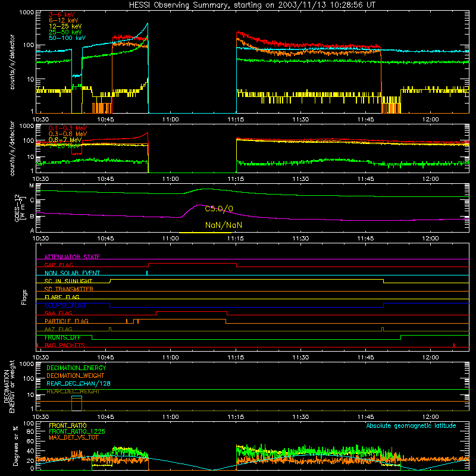
Task: Select the BAD_PACKETS flag label
Action: tap(65, 345)
